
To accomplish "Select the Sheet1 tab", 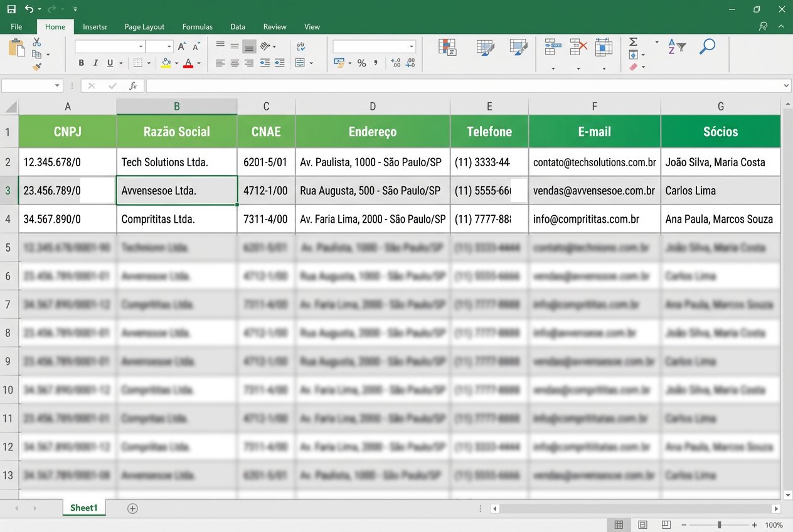I will [84, 508].
